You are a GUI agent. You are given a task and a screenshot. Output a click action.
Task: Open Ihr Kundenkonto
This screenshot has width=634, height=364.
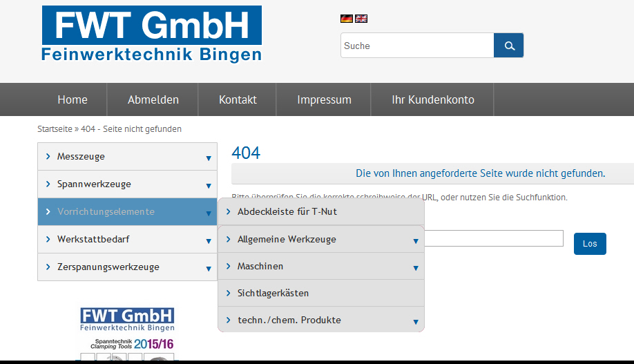[x=433, y=99]
